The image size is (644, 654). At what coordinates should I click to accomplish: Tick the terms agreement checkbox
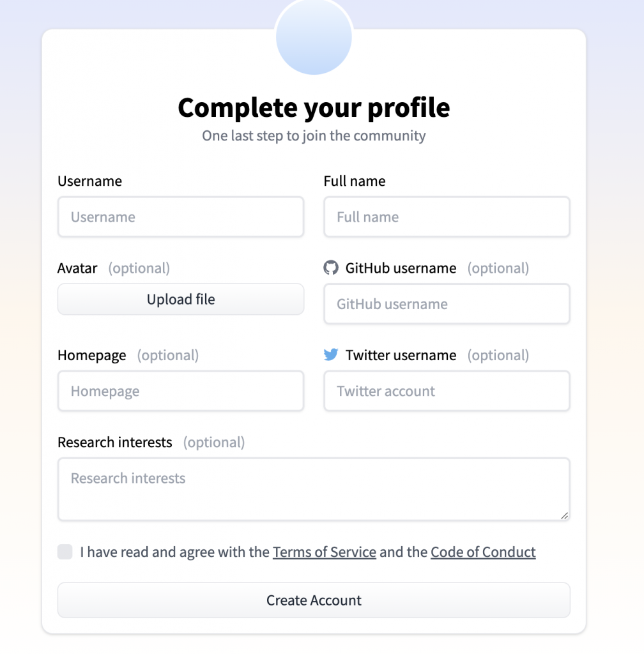click(65, 552)
